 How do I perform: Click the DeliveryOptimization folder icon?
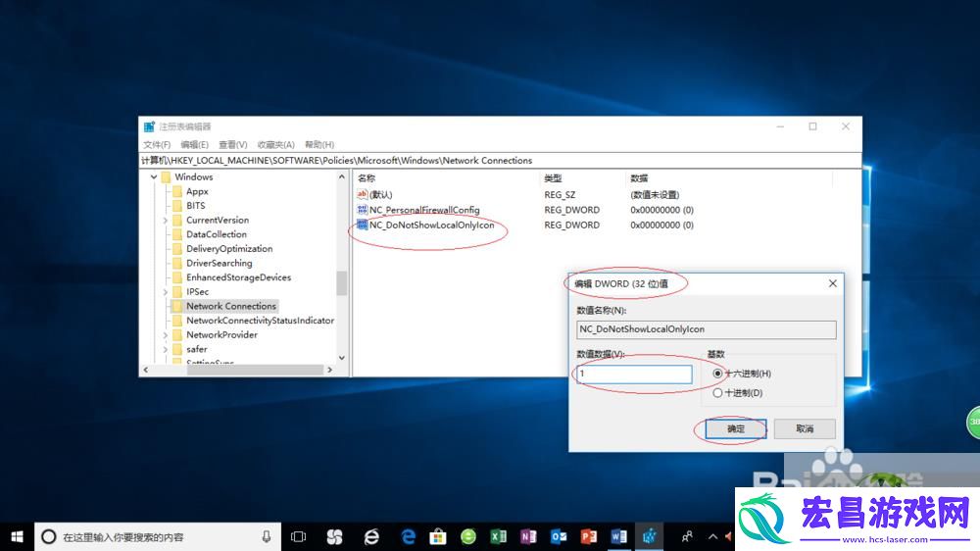tap(177, 249)
